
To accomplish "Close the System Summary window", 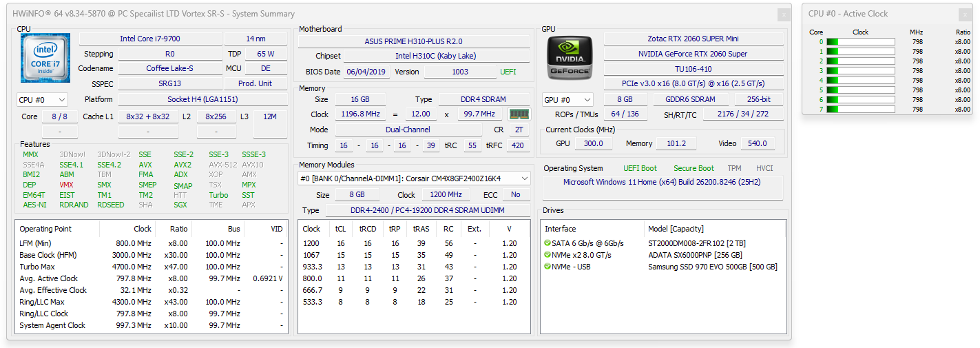I will pyautogui.click(x=784, y=14).
